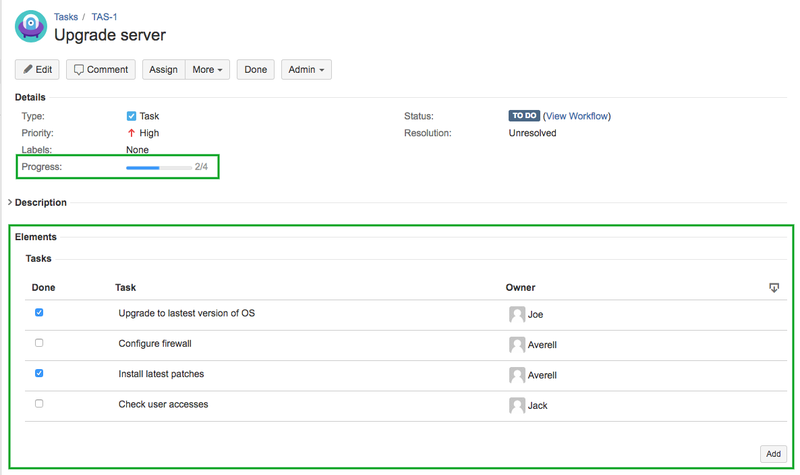
Task: Click Jack's owner avatar icon
Action: coord(517,406)
